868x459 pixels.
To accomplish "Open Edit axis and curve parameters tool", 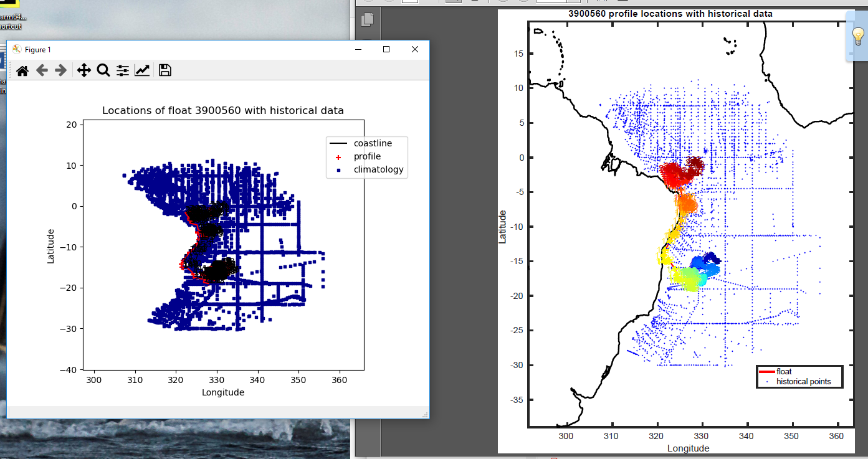I will [x=142, y=70].
